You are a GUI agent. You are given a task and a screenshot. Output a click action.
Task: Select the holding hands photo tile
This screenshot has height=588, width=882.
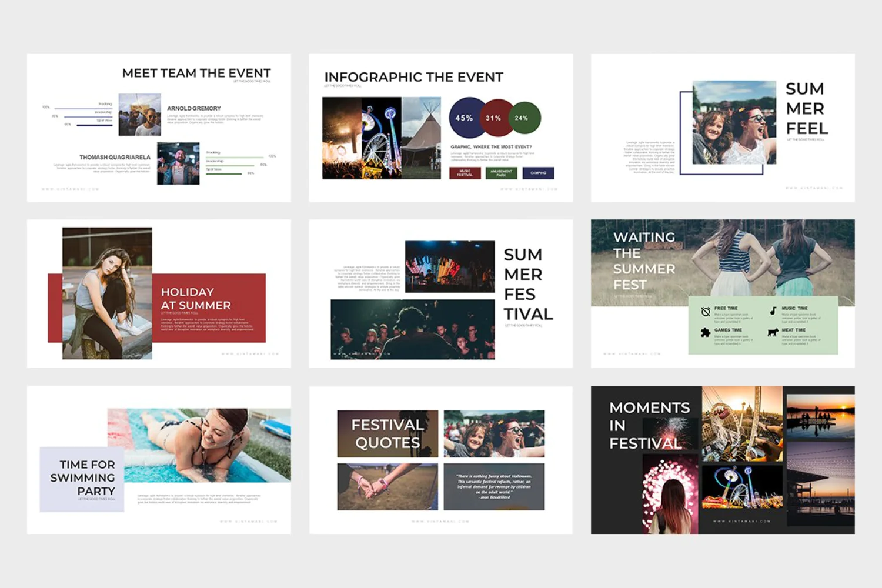pyautogui.click(x=387, y=486)
